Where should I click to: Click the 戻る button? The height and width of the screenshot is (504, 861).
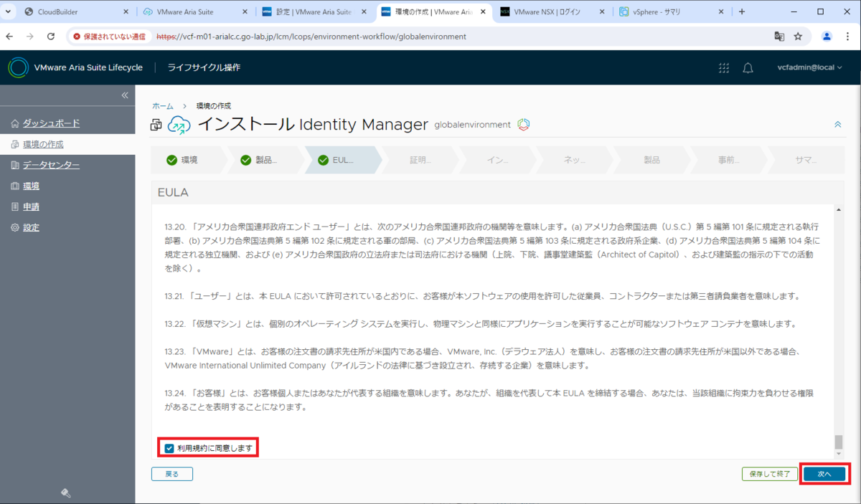pos(172,474)
